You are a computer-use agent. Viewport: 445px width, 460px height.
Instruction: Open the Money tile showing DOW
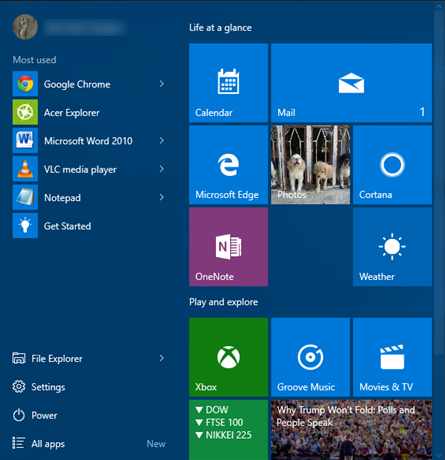[x=228, y=430]
